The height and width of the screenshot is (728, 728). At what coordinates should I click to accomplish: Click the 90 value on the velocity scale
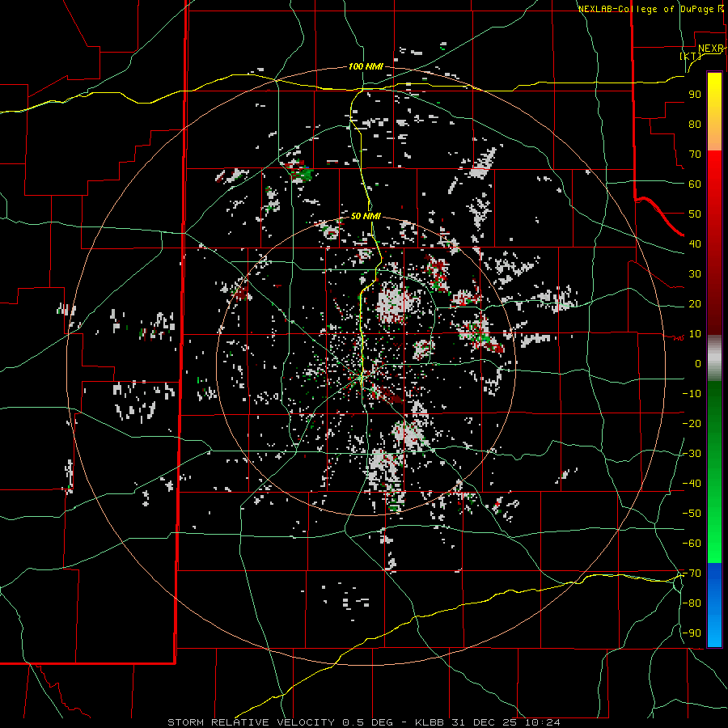695,95
